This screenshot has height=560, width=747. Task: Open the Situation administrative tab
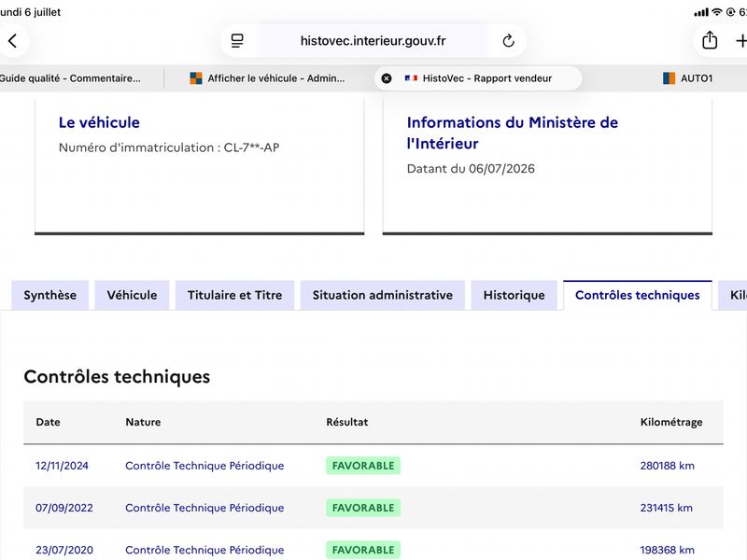point(383,295)
